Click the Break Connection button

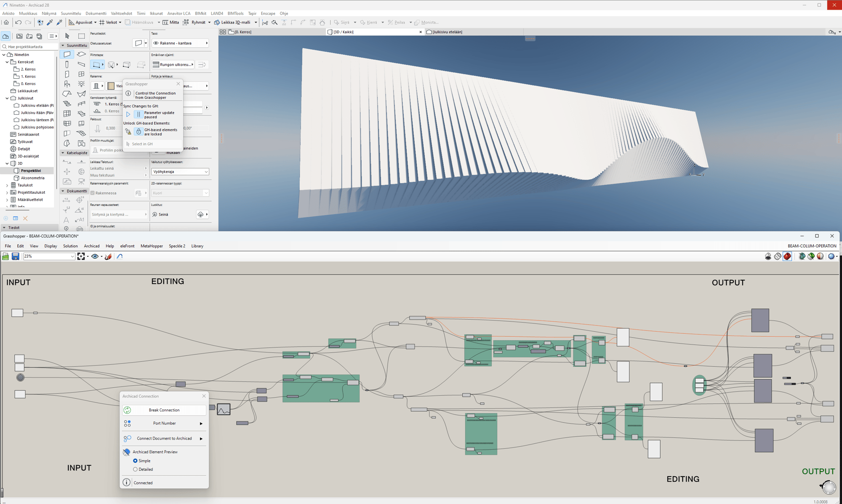164,410
